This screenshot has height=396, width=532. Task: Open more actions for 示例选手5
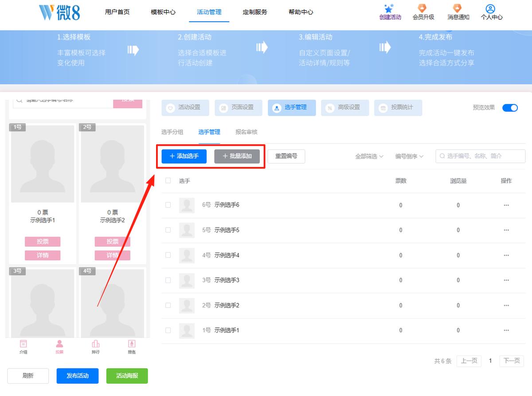coord(506,230)
